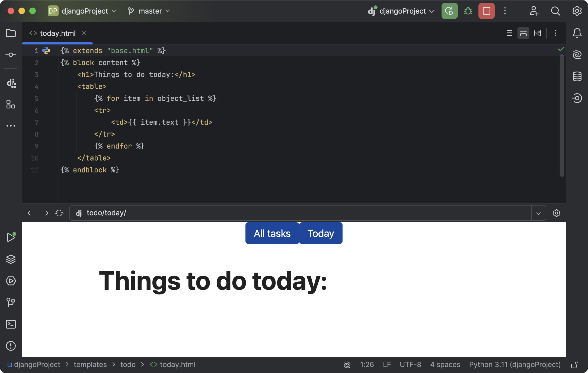Select the today.html editor tab
Image resolution: width=588 pixels, height=373 pixels.
[57, 33]
